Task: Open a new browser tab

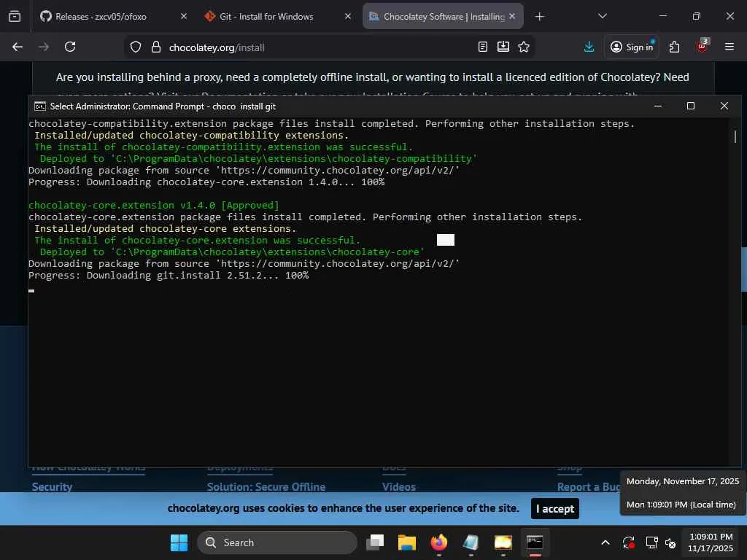Action: pos(539,17)
